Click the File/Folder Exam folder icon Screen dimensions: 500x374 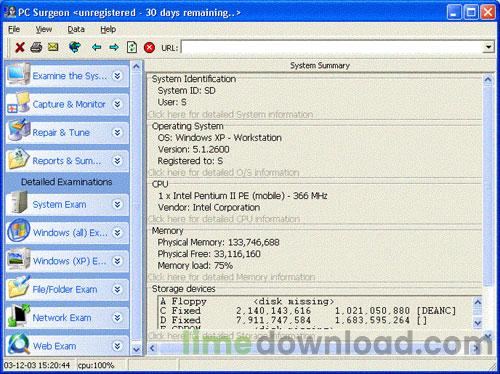[x=19, y=287]
